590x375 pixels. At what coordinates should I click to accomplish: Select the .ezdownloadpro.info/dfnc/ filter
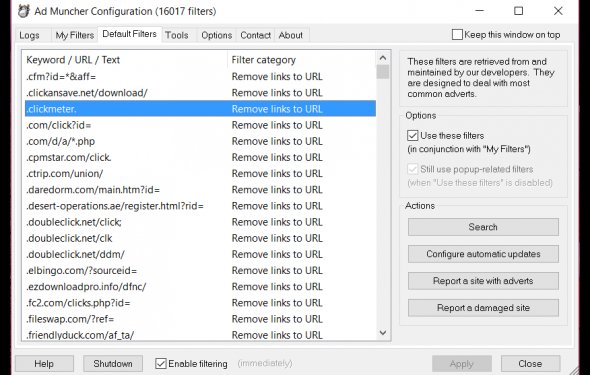[x=200, y=287]
